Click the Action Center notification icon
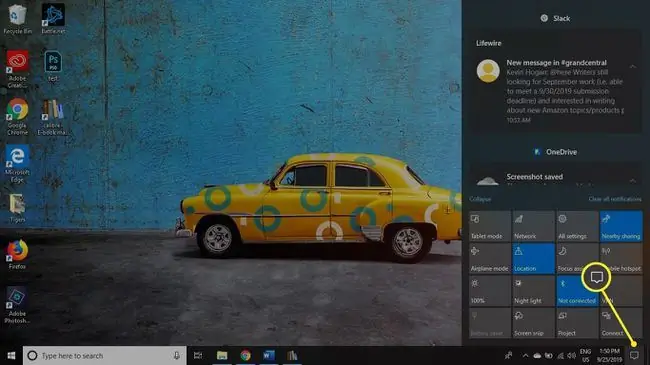The width and height of the screenshot is (650, 365). (x=634, y=355)
